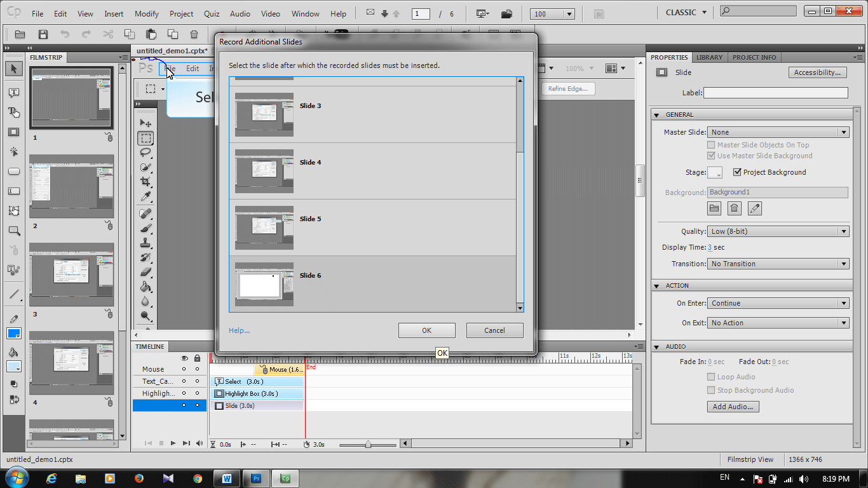Image resolution: width=868 pixels, height=488 pixels.
Task: Collapse the AUDIO section in Properties
Action: coord(657,347)
